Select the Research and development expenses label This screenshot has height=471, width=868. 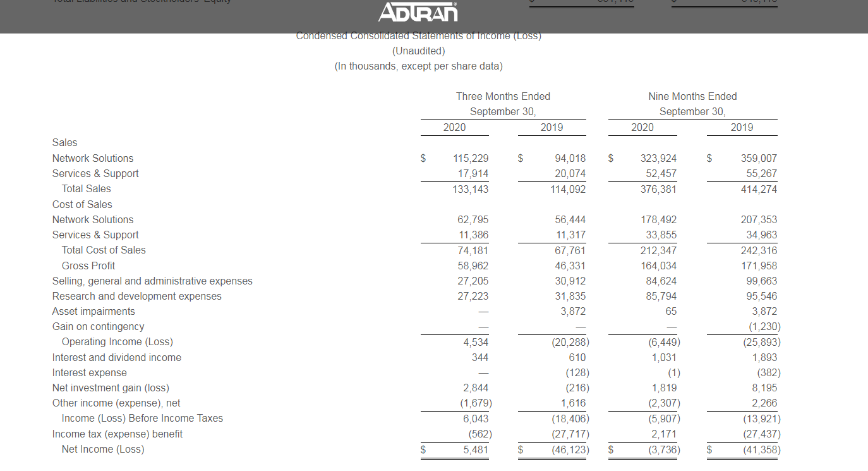point(137,296)
